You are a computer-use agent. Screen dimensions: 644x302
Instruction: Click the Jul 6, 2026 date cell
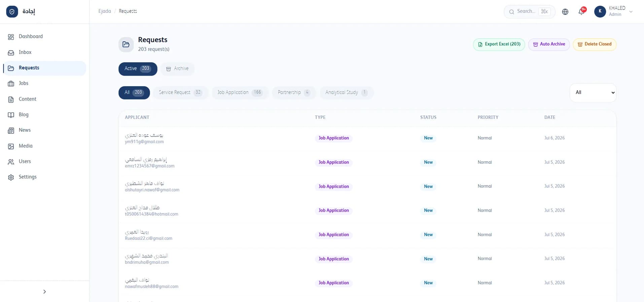pos(554,138)
